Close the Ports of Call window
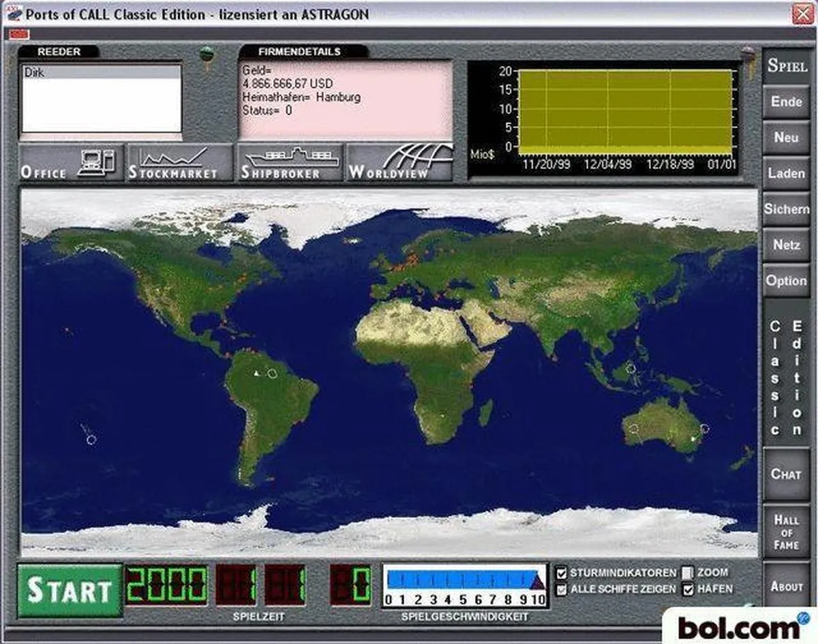The height and width of the screenshot is (644, 818). (x=802, y=14)
